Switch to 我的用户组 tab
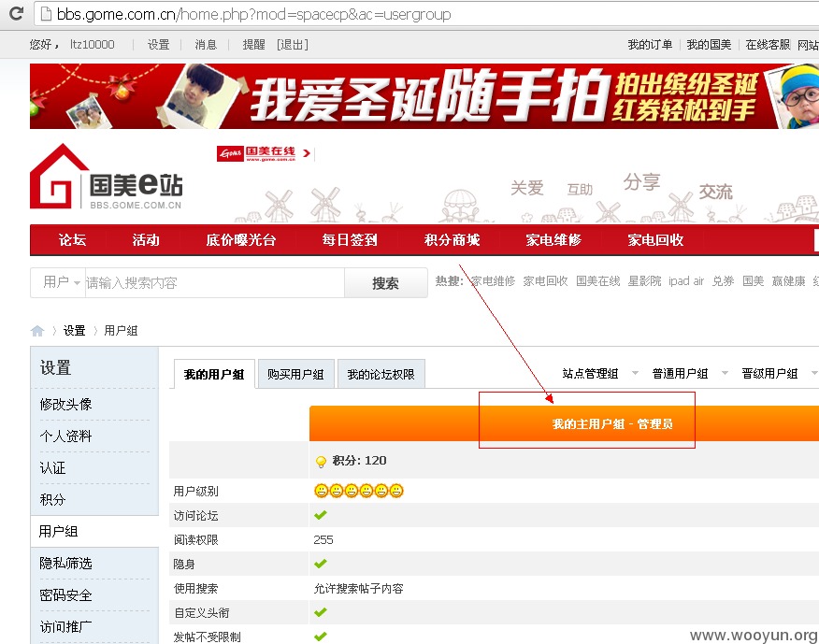 pyautogui.click(x=214, y=374)
